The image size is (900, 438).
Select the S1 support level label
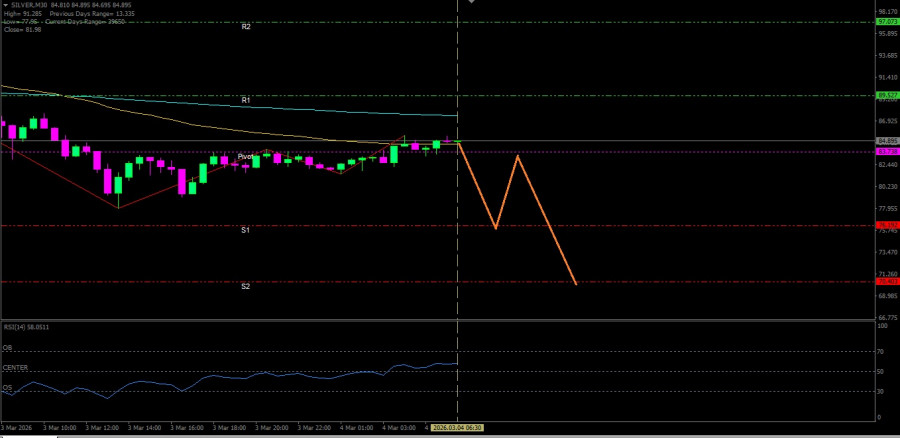tap(245, 230)
